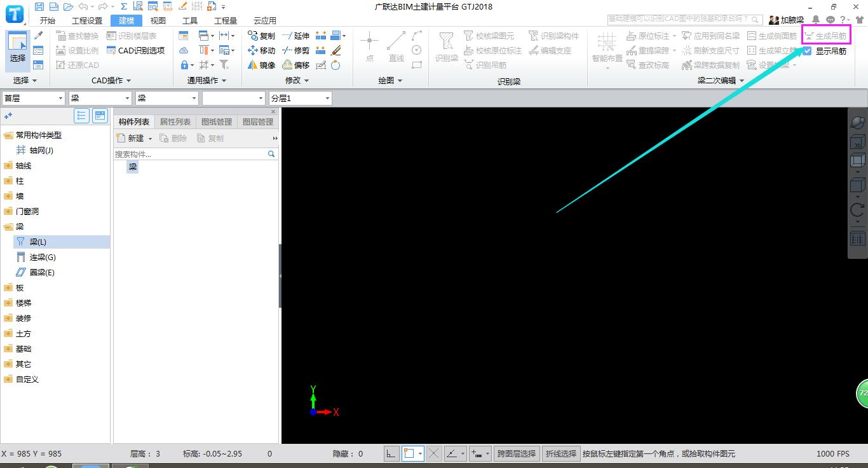Image resolution: width=868 pixels, height=468 pixels.
Task: Click the top help search box
Action: 685,20
